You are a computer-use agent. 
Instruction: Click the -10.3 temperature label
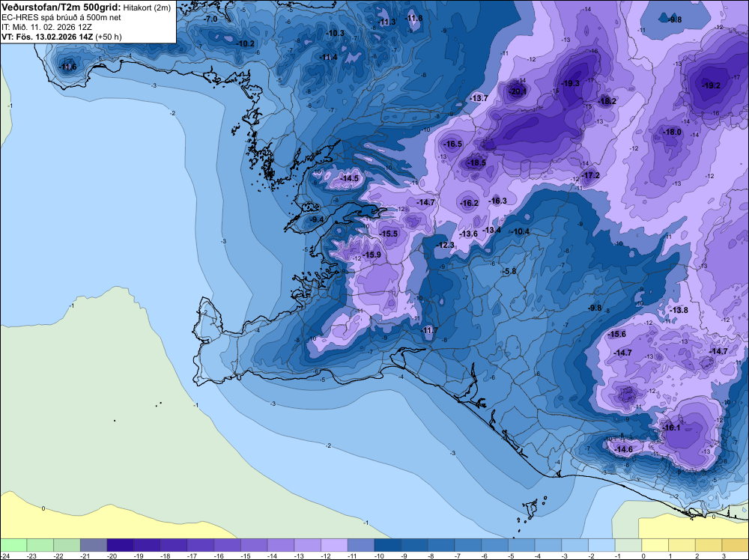(336, 33)
